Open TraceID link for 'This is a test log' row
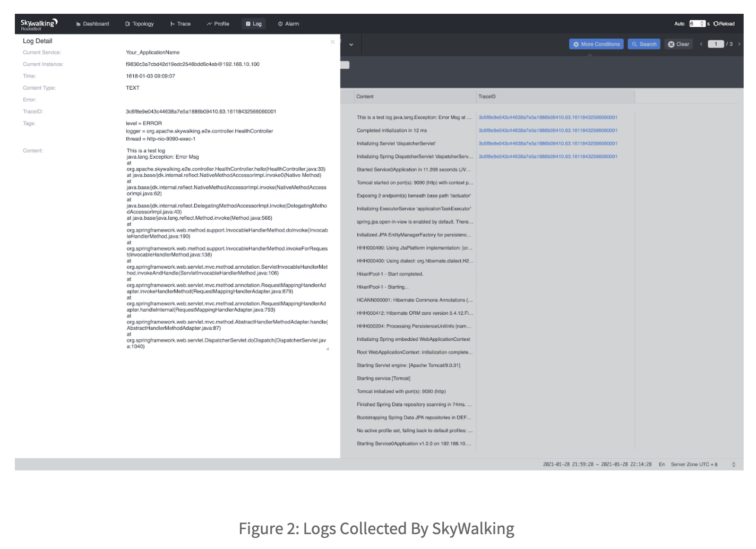The width and height of the screenshot is (756, 549). pyautogui.click(x=548, y=117)
